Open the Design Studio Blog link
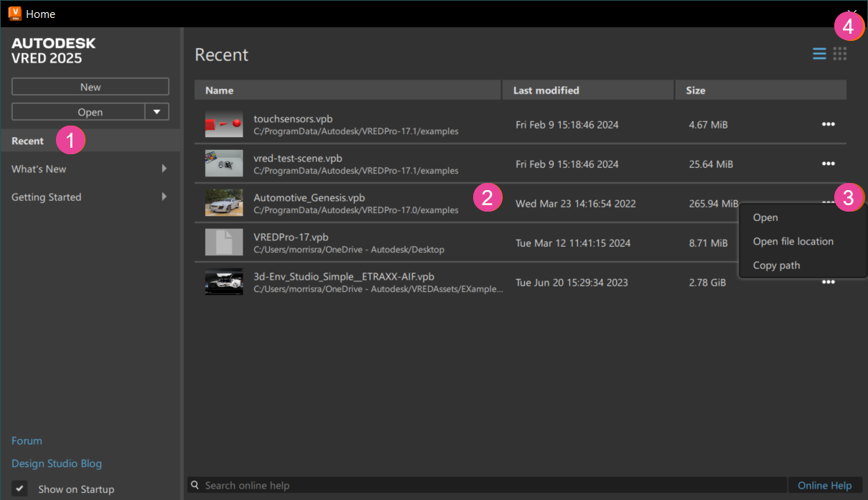 [57, 463]
